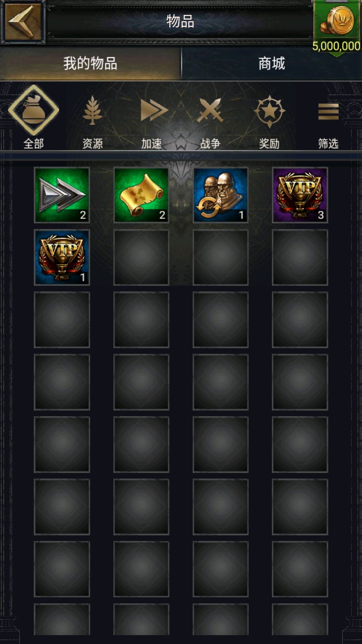Filter items by 加速 speedups
The width and height of the screenshot is (362, 644).
(x=152, y=121)
